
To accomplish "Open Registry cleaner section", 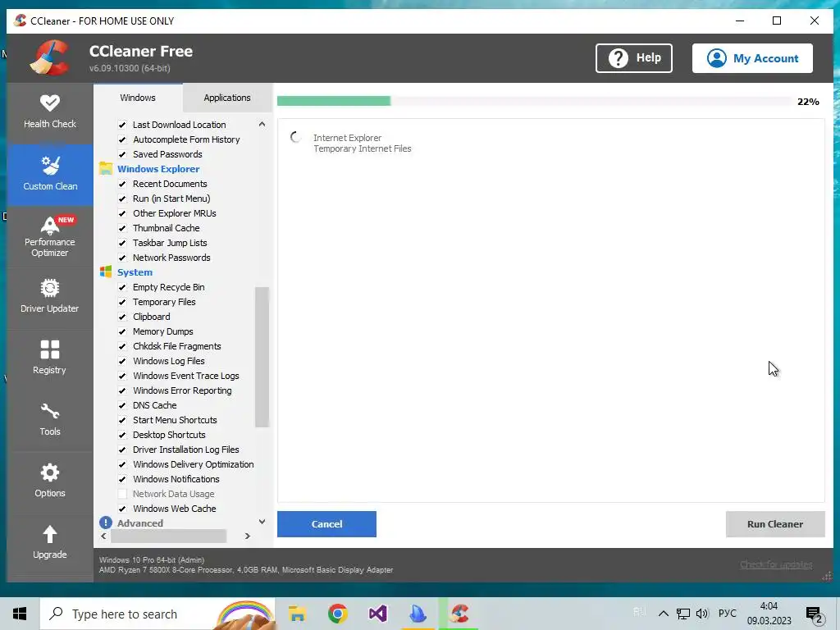I will [x=50, y=358].
